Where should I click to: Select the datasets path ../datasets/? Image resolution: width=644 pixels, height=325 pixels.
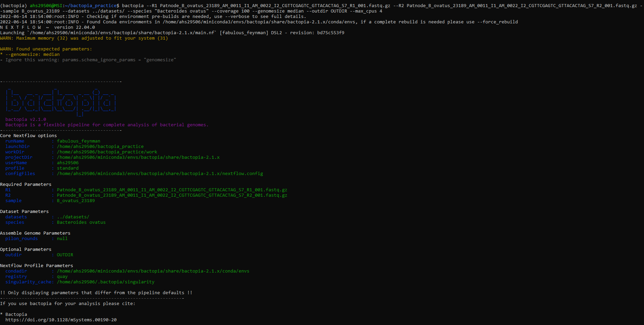pyautogui.click(x=73, y=217)
